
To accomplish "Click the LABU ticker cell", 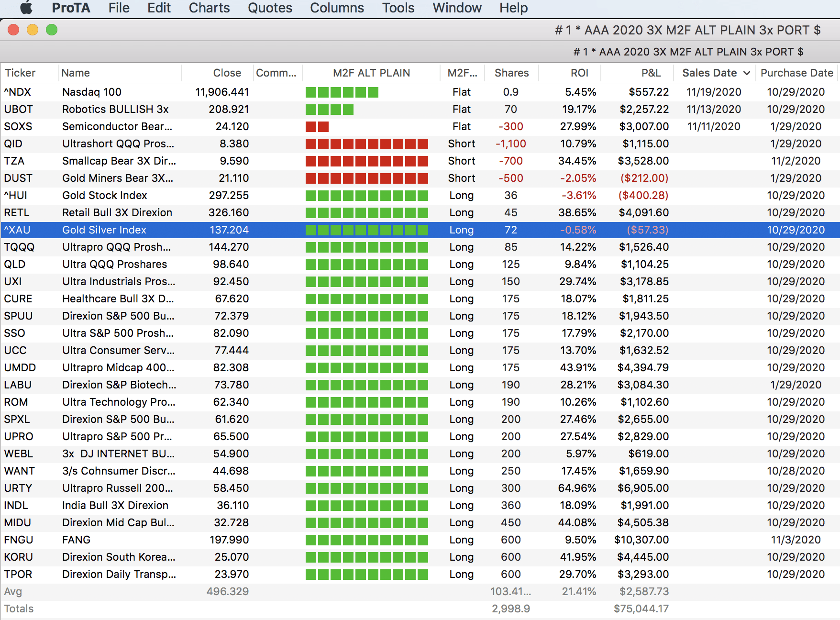I will (x=18, y=385).
